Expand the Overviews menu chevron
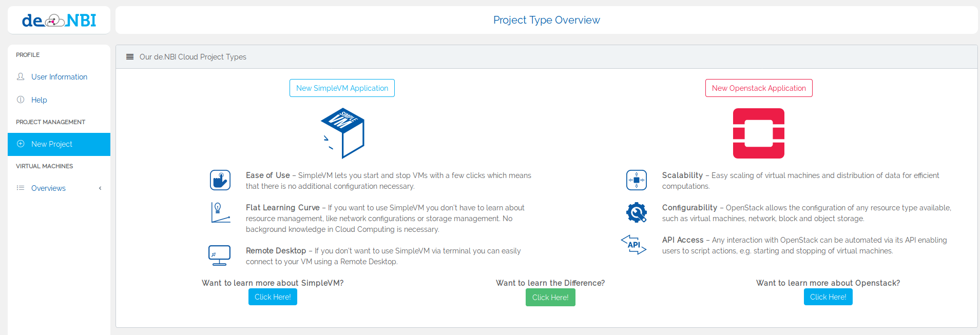Screen dimensions: 980x335 [x=100, y=188]
